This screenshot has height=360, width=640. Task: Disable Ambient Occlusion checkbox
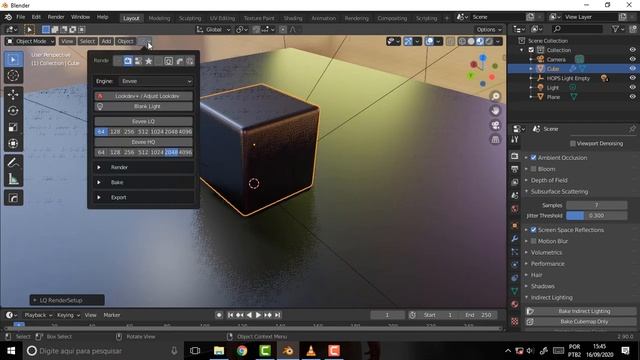pos(533,158)
